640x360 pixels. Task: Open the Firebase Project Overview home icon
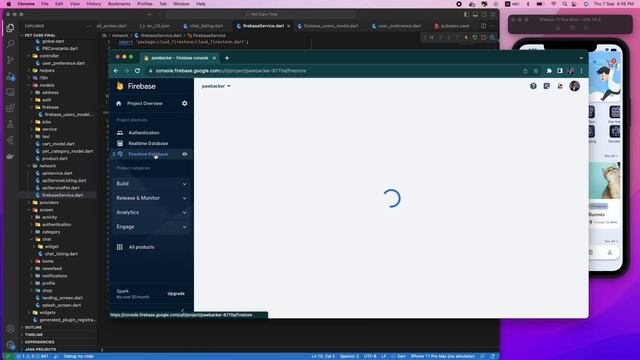pyautogui.click(x=119, y=104)
